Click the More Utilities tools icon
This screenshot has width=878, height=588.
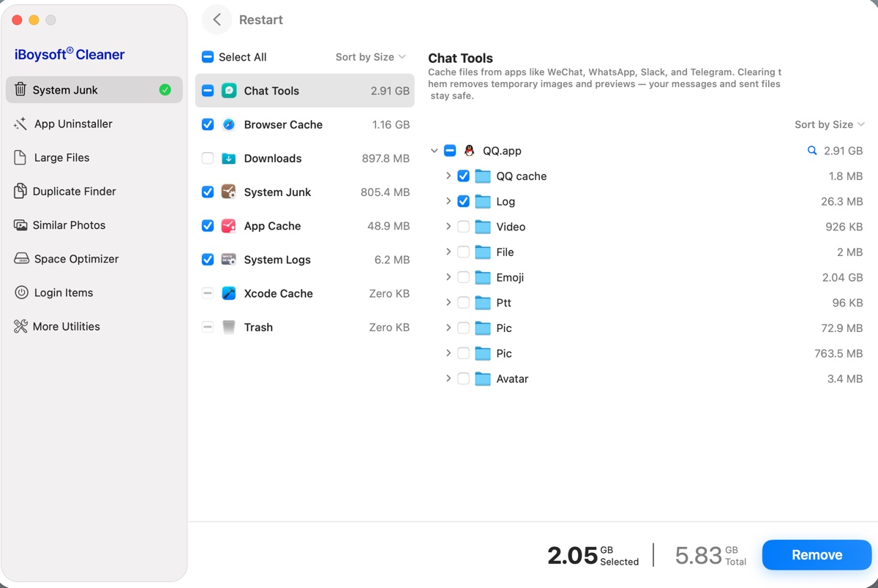[20, 326]
